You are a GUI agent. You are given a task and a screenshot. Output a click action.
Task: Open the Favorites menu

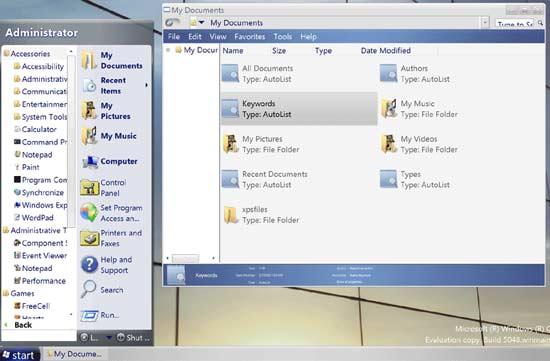[x=249, y=36]
